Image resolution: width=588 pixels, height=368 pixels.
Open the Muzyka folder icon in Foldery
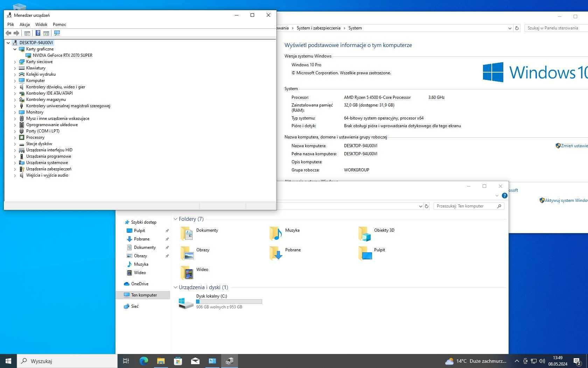(x=276, y=233)
